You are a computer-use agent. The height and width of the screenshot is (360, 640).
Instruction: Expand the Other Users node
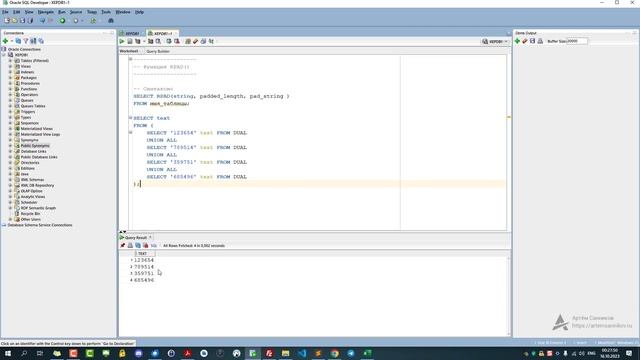point(10,220)
